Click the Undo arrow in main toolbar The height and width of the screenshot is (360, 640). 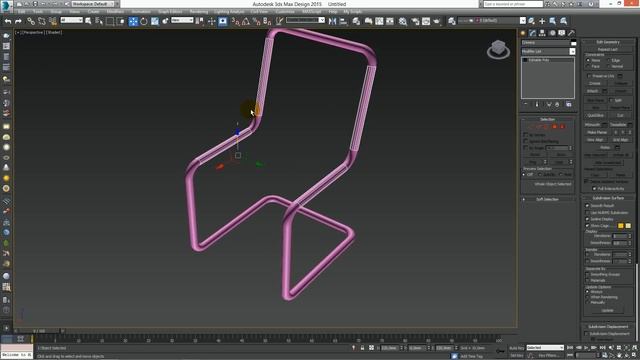tap(8, 21)
